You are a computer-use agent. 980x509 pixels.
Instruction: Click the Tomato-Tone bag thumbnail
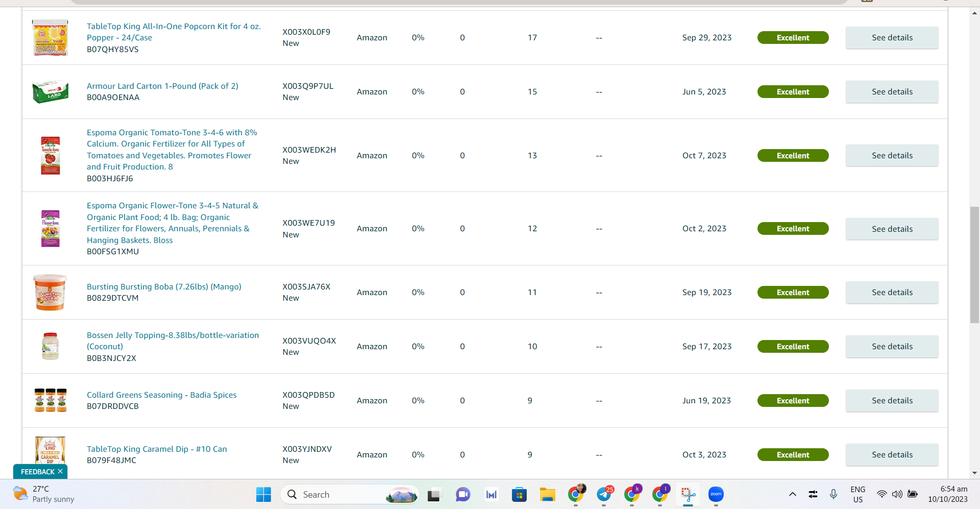tap(50, 155)
